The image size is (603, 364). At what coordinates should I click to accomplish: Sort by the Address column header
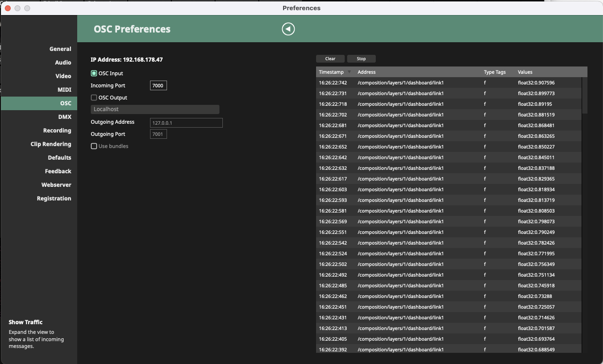coord(367,72)
